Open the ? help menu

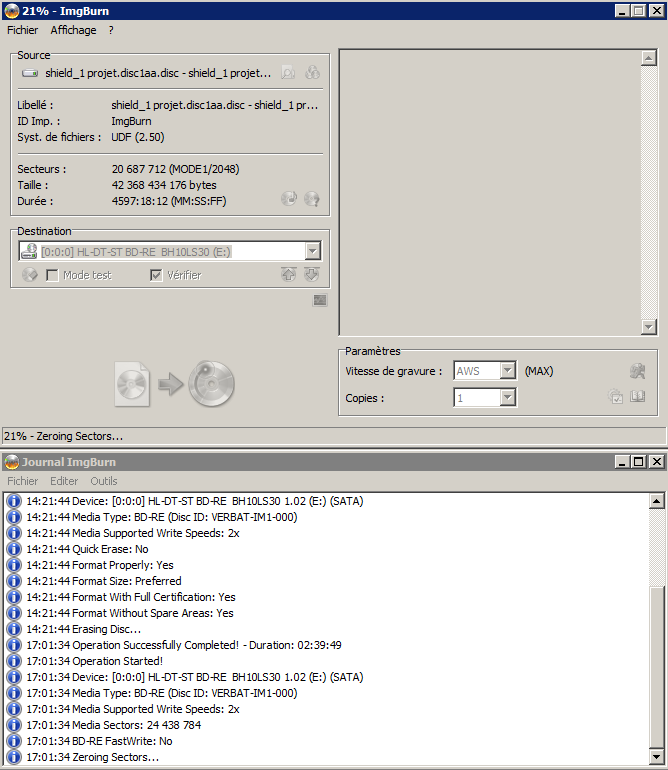[x=111, y=30]
